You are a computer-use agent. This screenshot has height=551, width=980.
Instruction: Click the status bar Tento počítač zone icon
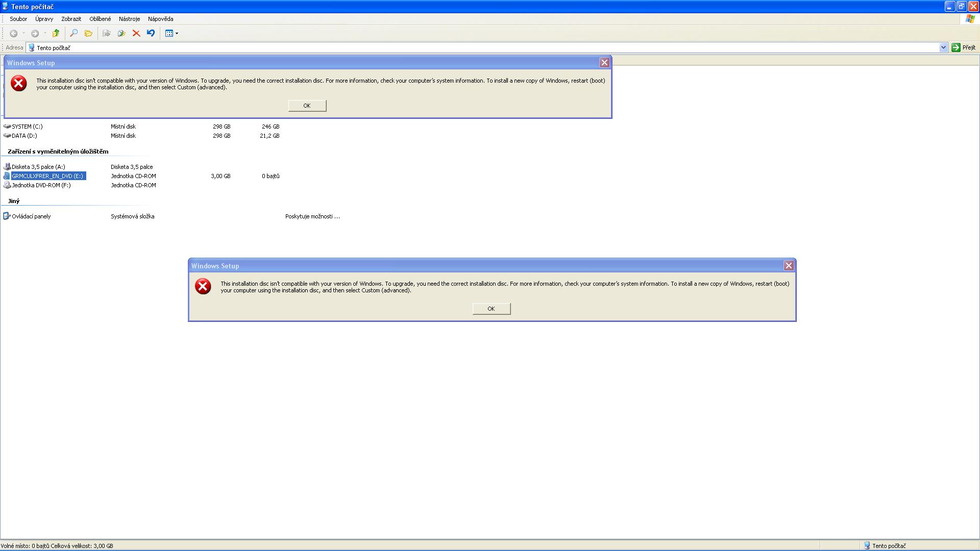pos(867,545)
